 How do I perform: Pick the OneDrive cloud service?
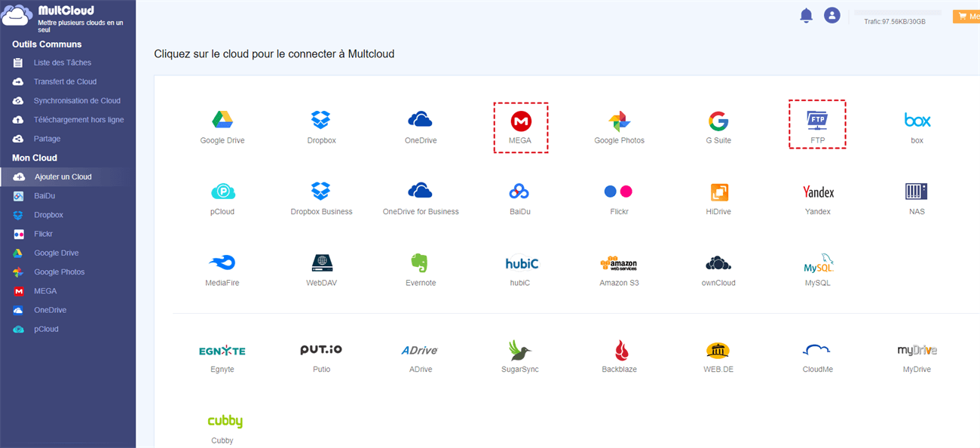tap(420, 119)
